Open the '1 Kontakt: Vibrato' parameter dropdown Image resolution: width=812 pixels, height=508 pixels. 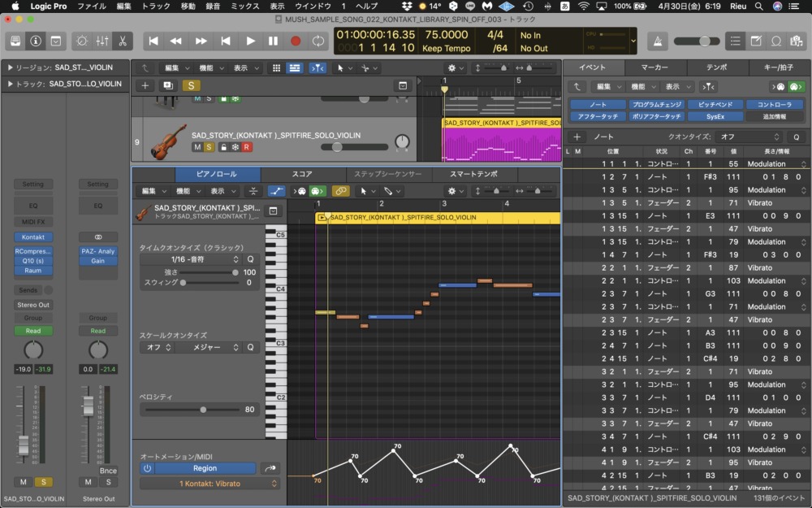point(209,484)
